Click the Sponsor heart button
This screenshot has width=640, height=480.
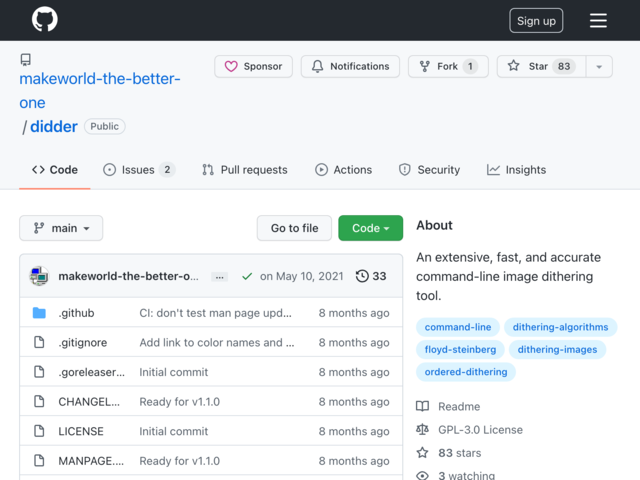(253, 66)
